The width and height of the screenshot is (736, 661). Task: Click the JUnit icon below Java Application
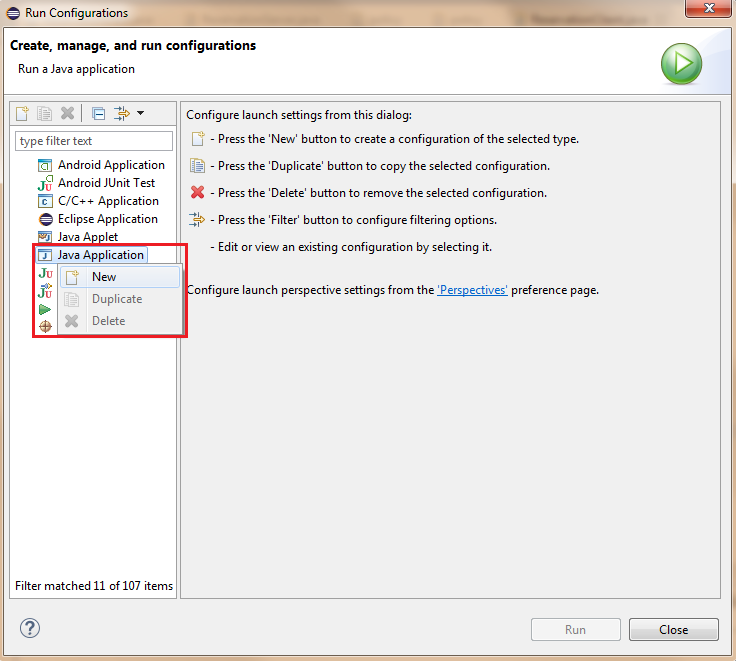[46, 273]
